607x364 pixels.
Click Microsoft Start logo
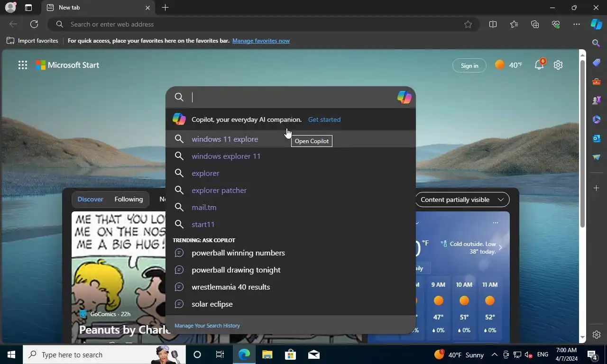(x=67, y=65)
